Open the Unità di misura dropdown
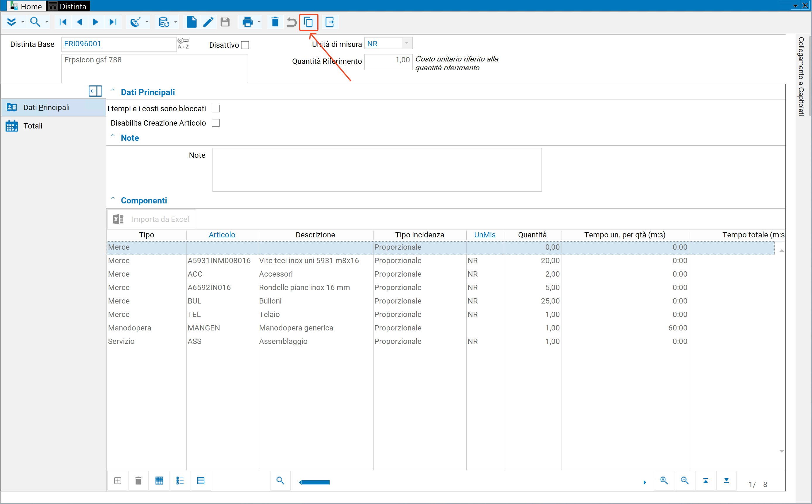 [x=406, y=43]
